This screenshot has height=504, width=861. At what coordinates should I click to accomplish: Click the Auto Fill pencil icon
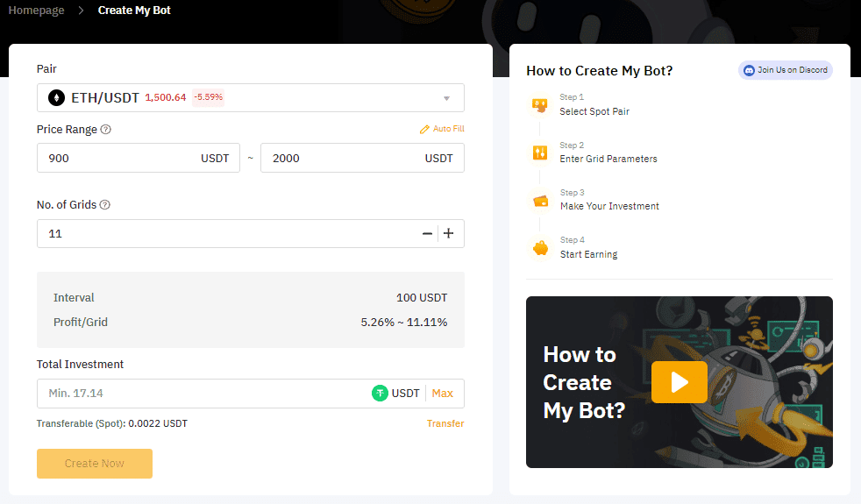424,129
